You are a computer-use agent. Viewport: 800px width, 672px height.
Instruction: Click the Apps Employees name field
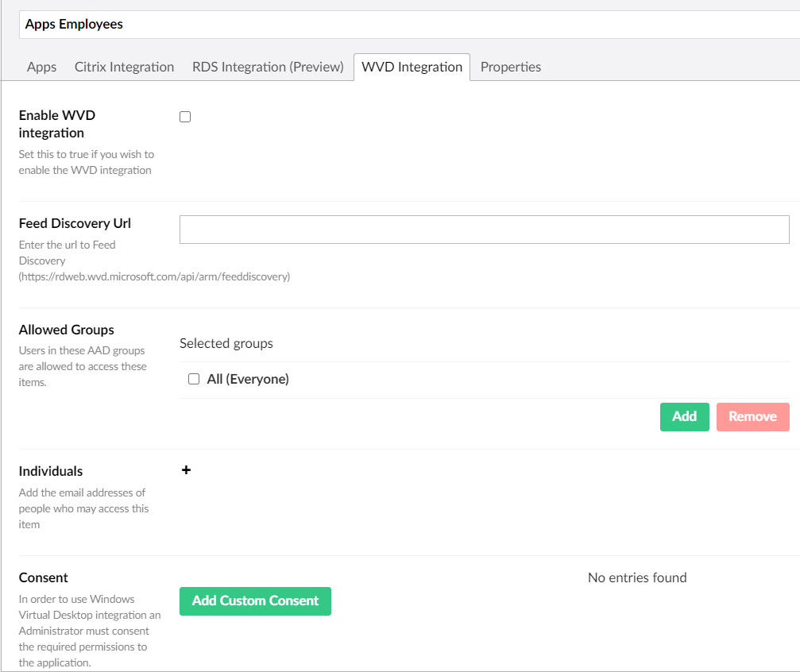coord(409,25)
